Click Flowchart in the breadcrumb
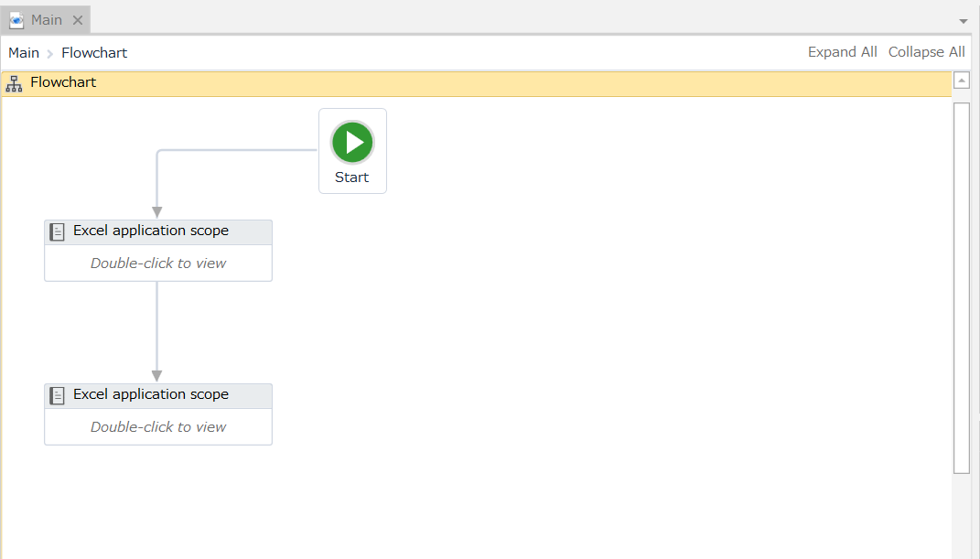 coord(94,52)
